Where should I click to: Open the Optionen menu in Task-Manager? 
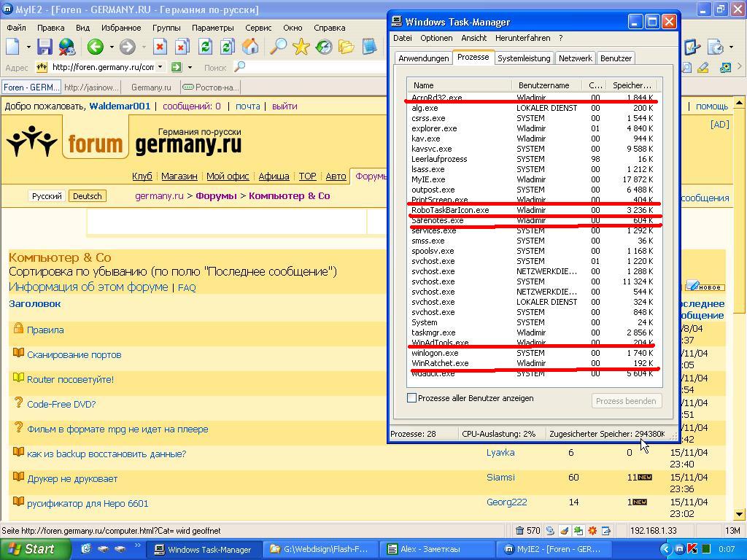coord(436,38)
